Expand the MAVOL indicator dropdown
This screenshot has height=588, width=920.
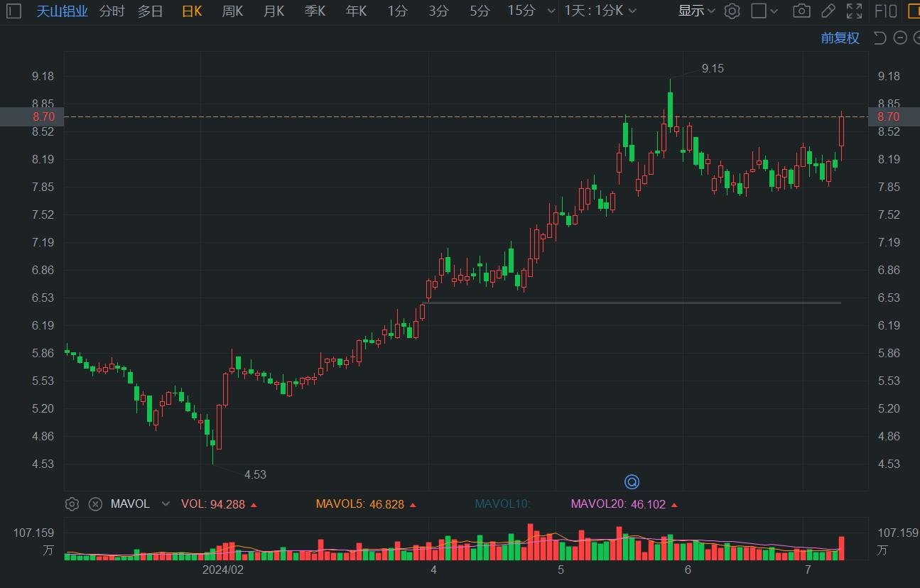(166, 504)
